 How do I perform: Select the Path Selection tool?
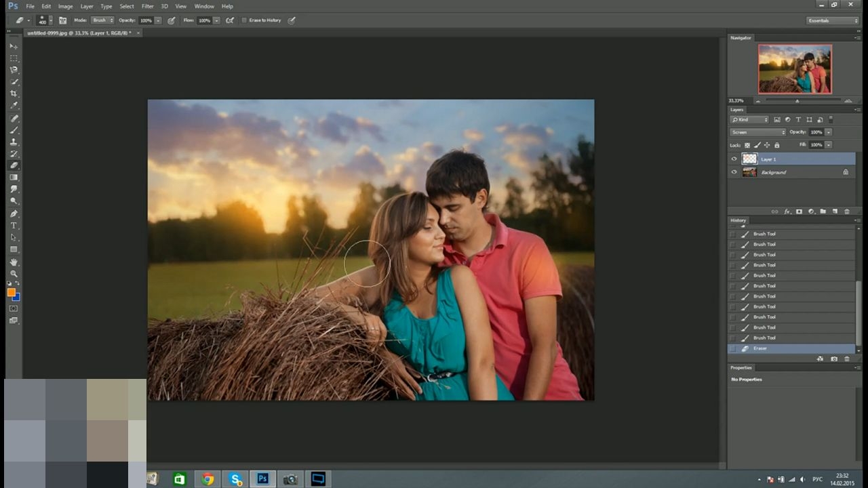coord(14,238)
